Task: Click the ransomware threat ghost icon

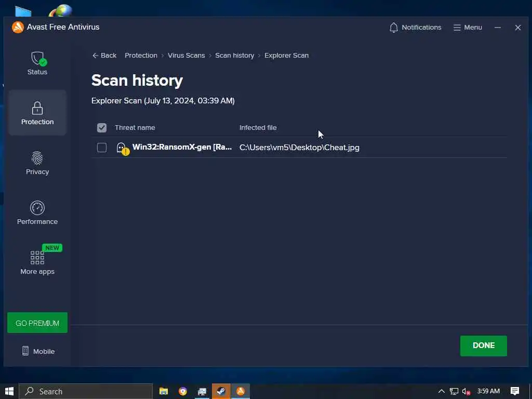Action: point(122,148)
